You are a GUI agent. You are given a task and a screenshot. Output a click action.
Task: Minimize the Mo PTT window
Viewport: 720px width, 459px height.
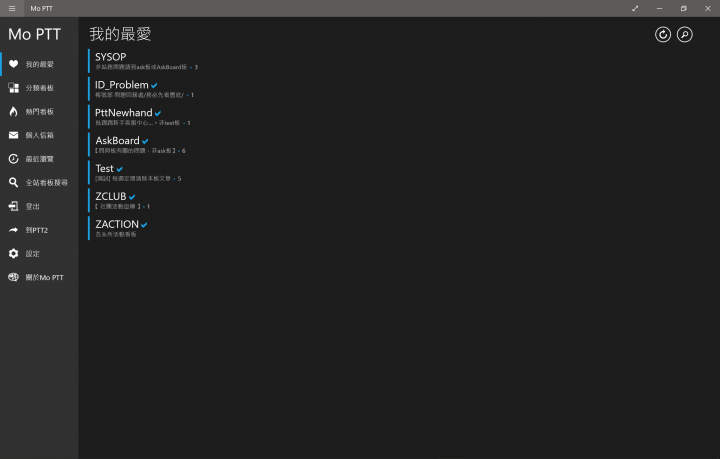tap(659, 8)
